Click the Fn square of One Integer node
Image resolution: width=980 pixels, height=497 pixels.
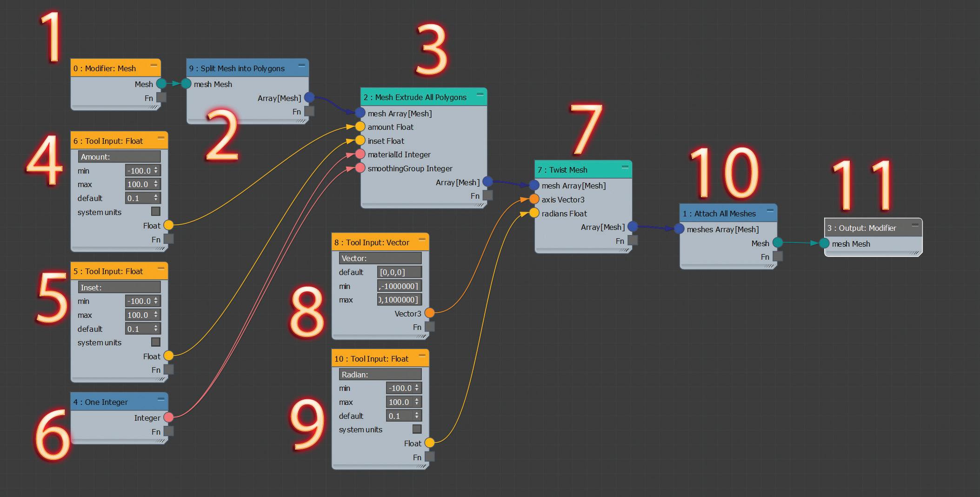pos(168,431)
